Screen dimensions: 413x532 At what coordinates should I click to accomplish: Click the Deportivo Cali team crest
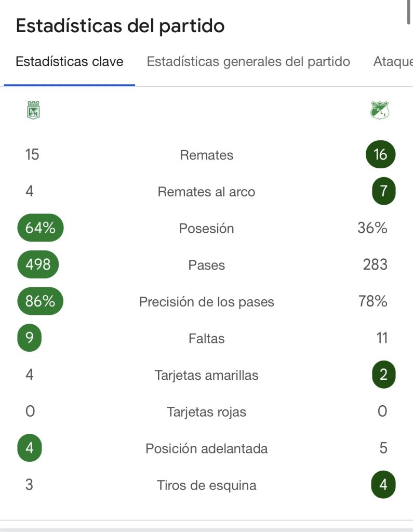(380, 110)
